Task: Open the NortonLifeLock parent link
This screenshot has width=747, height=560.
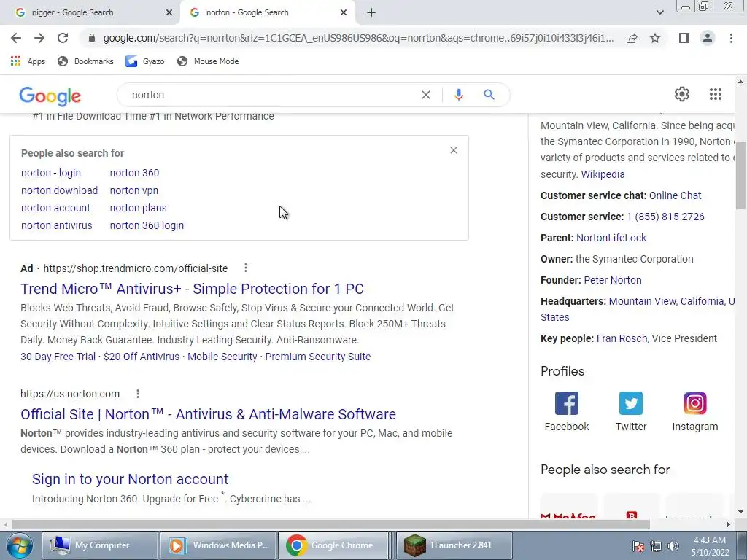Action: pos(611,238)
